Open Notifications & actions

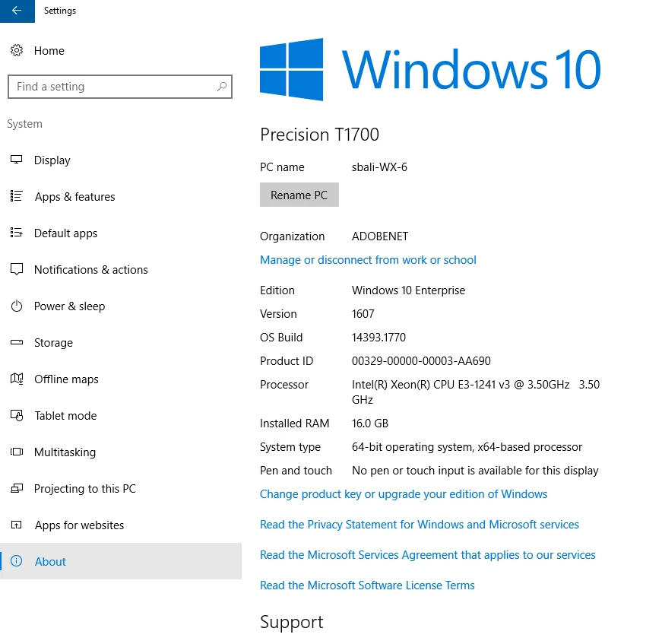121,269
